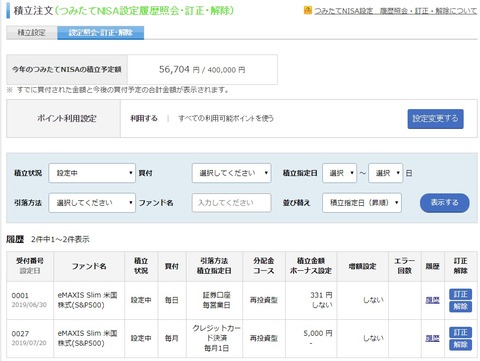This screenshot has height=361, width=480.
Task: Click the 受付番号 0027 cell
Action: tap(30, 338)
